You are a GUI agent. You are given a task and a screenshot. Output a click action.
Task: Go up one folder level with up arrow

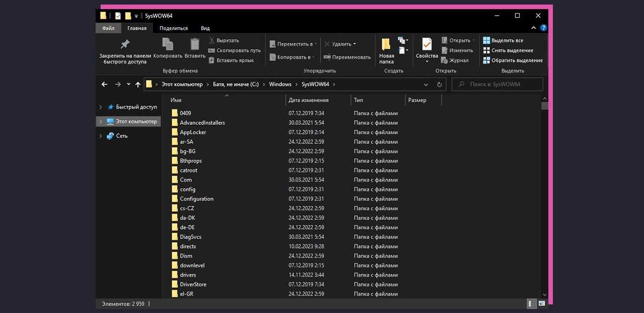click(x=138, y=85)
